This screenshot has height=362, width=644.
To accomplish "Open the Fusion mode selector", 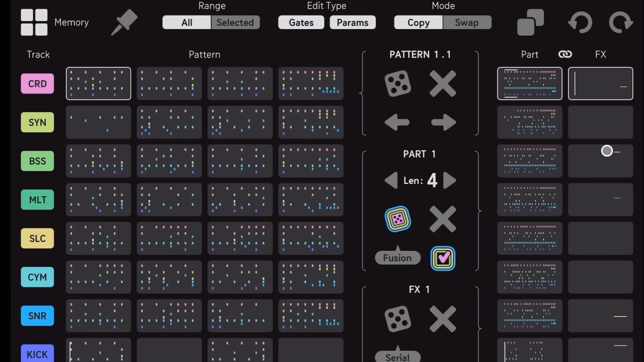I will tap(397, 258).
